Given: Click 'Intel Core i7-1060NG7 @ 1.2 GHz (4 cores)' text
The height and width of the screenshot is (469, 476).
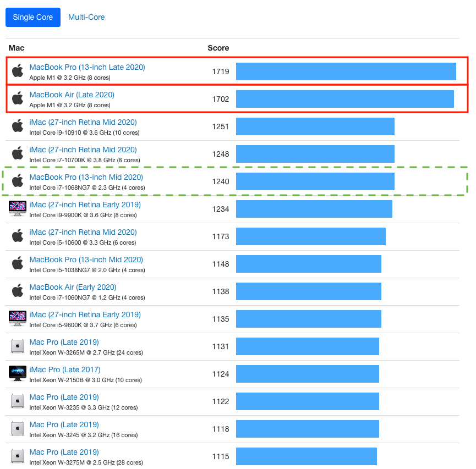Looking at the screenshot, I should tap(87, 297).
